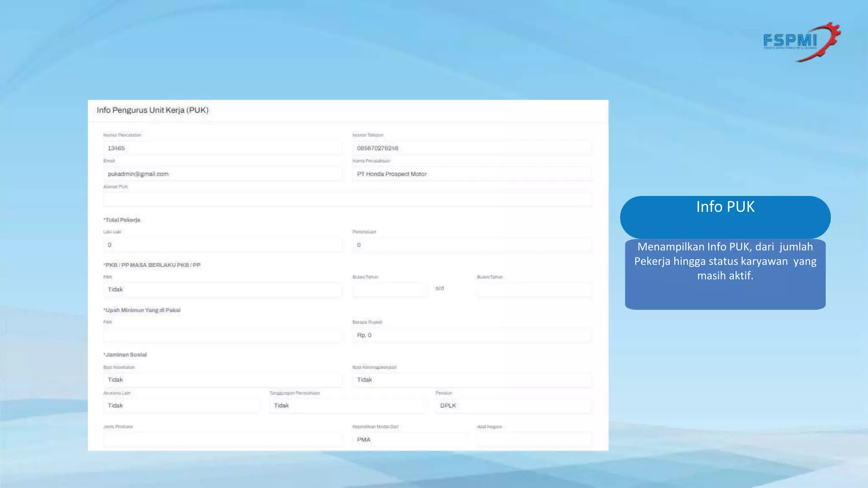868x488 pixels.
Task: Open Kepemilikan Modal Dari dropdown showing PMA
Action: coord(409,440)
